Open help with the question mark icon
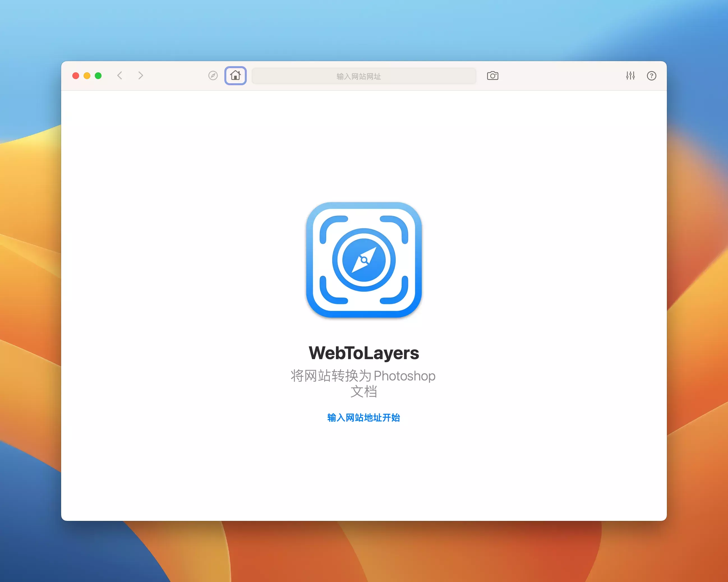Viewport: 728px width, 582px height. tap(651, 76)
